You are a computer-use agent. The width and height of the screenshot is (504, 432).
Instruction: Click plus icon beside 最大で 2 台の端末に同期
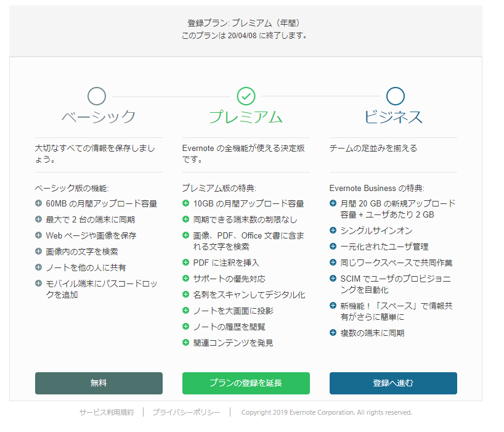point(39,219)
